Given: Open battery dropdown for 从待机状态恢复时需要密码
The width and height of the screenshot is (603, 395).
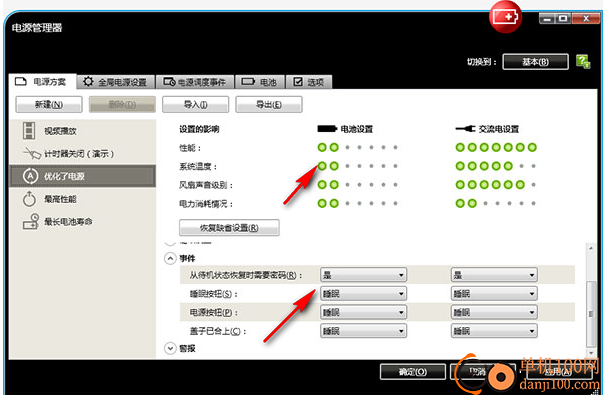Looking at the screenshot, I should coord(363,275).
